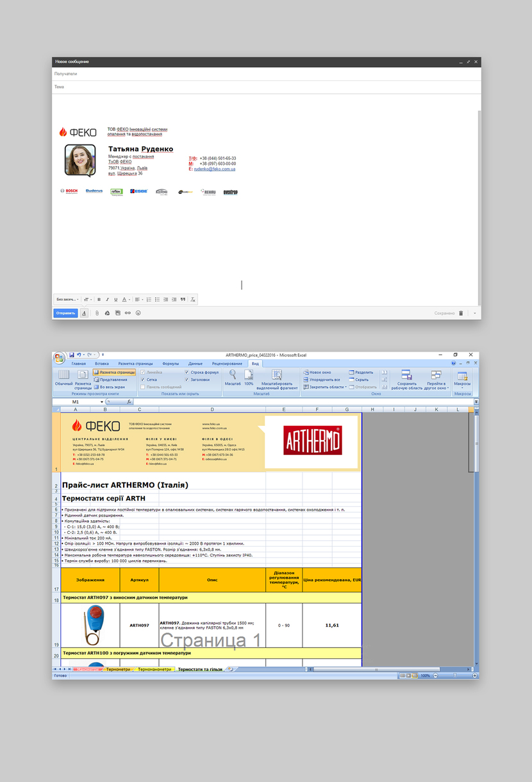Image resolution: width=532 pixels, height=782 pixels.
Task: Expand the Перейти в другое окно dropdown
Action: click(436, 379)
